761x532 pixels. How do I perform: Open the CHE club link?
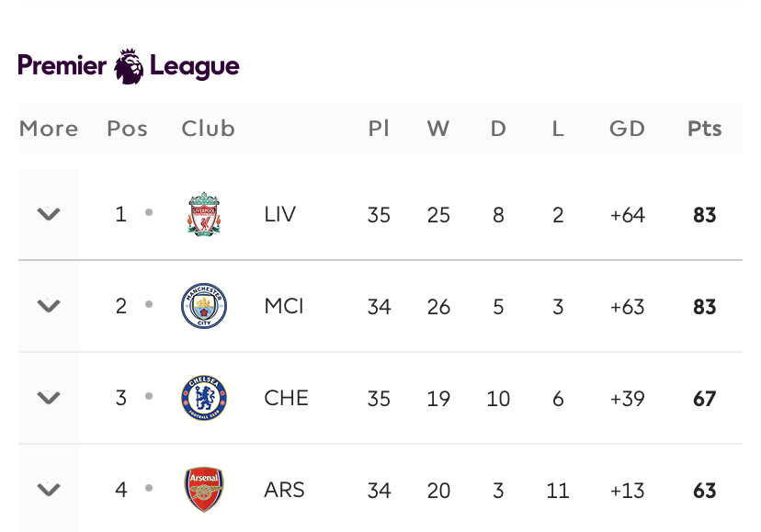(x=287, y=398)
